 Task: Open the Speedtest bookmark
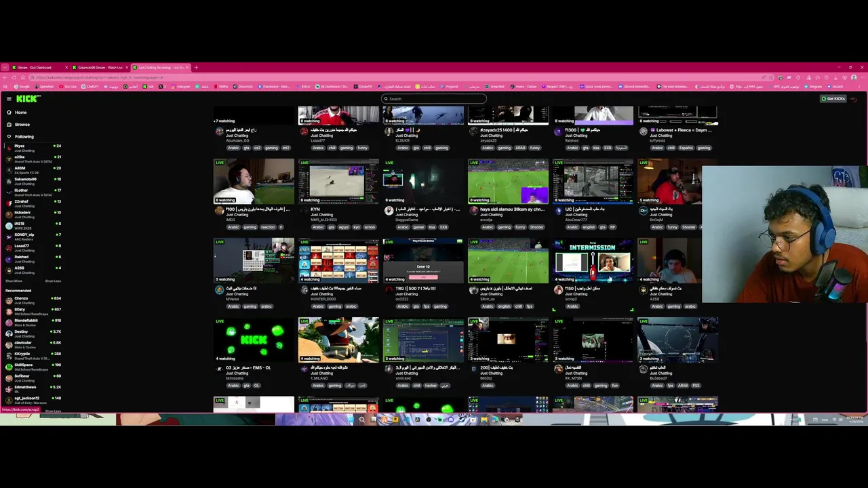click(x=45, y=87)
